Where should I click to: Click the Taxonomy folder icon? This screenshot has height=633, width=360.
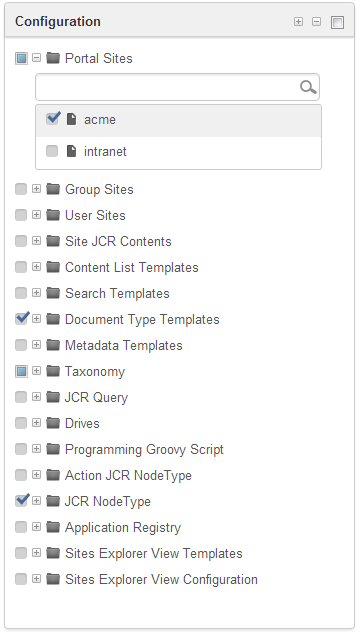click(x=53, y=371)
